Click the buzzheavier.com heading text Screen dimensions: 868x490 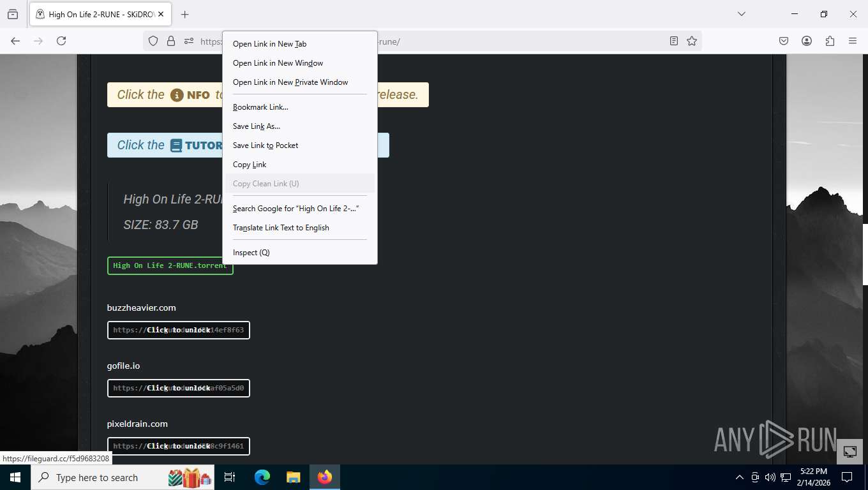pyautogui.click(x=141, y=308)
